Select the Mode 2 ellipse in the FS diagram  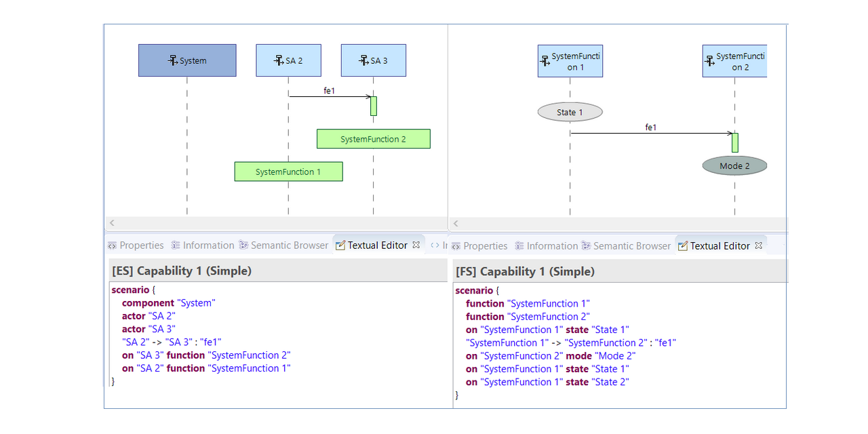pyautogui.click(x=734, y=165)
